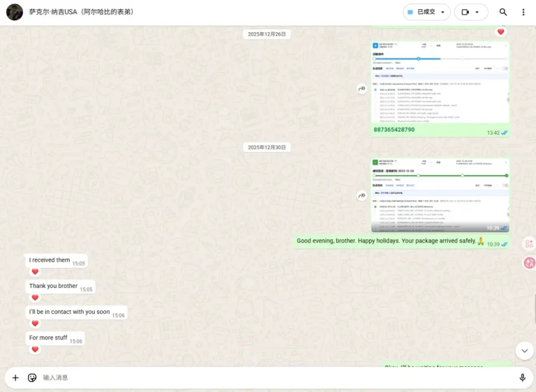Expand the 已成交 label dropdown
Viewport: 536px width, 392px height.
coord(426,12)
